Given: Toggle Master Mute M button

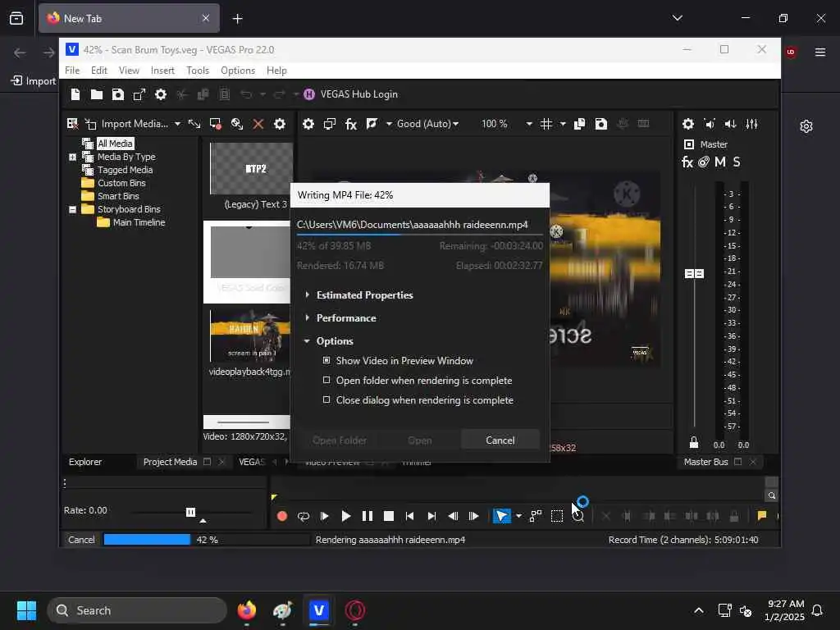Looking at the screenshot, I should [720, 162].
